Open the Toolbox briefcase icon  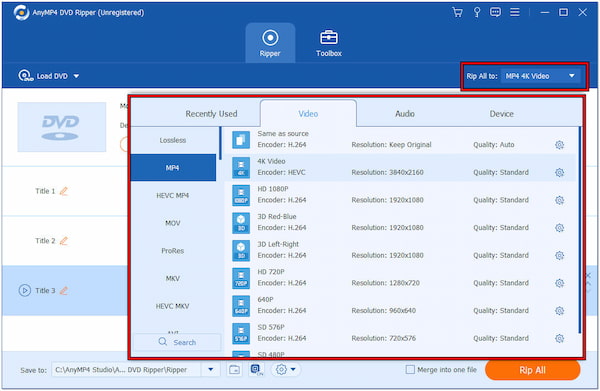pyautogui.click(x=329, y=37)
